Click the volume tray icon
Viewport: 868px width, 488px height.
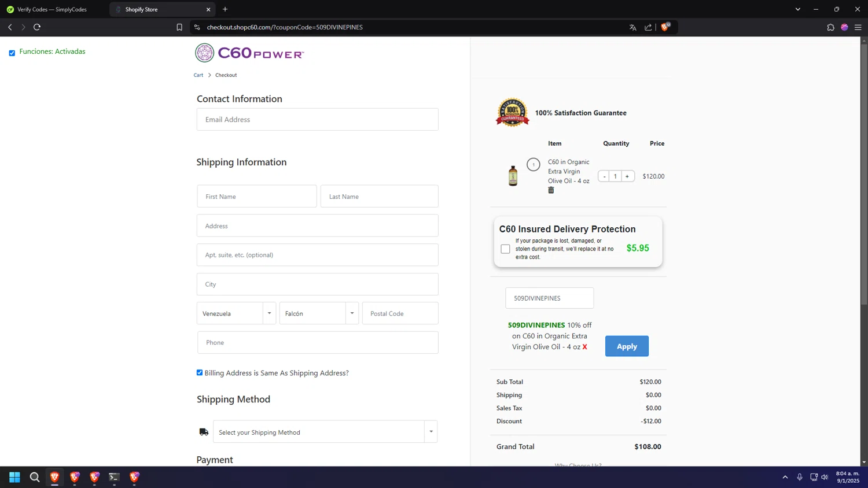coord(825,477)
